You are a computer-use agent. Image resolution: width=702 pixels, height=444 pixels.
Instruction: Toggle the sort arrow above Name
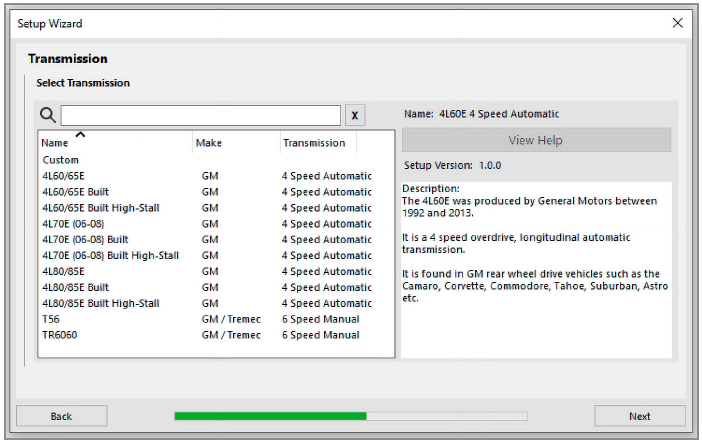coord(80,134)
